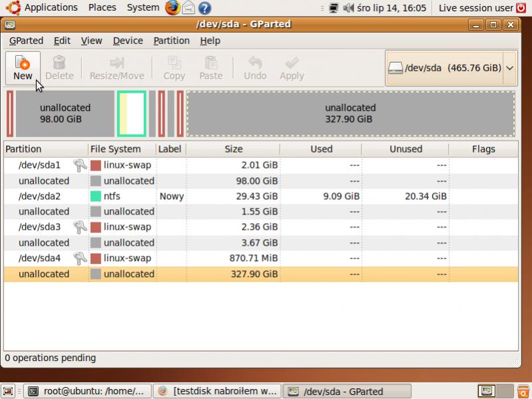
Task: Click the Undo last operation icon
Action: tap(255, 63)
